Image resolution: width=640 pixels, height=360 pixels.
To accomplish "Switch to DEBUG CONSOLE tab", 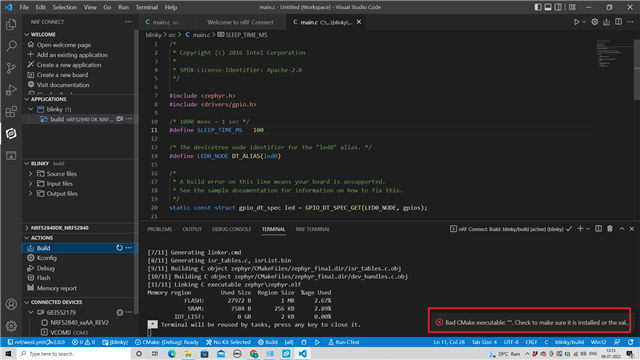I will 231,229.
